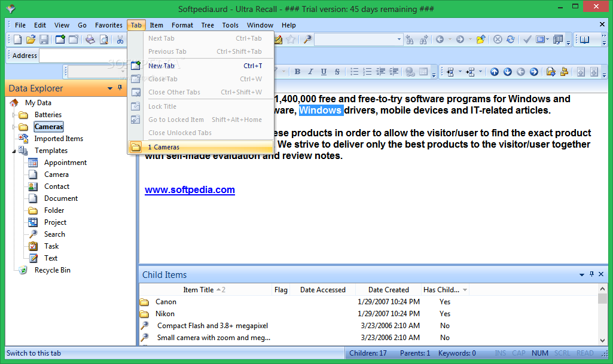The height and width of the screenshot is (364, 613).
Task: Select Recycle Bin in the tree
Action: [53, 270]
